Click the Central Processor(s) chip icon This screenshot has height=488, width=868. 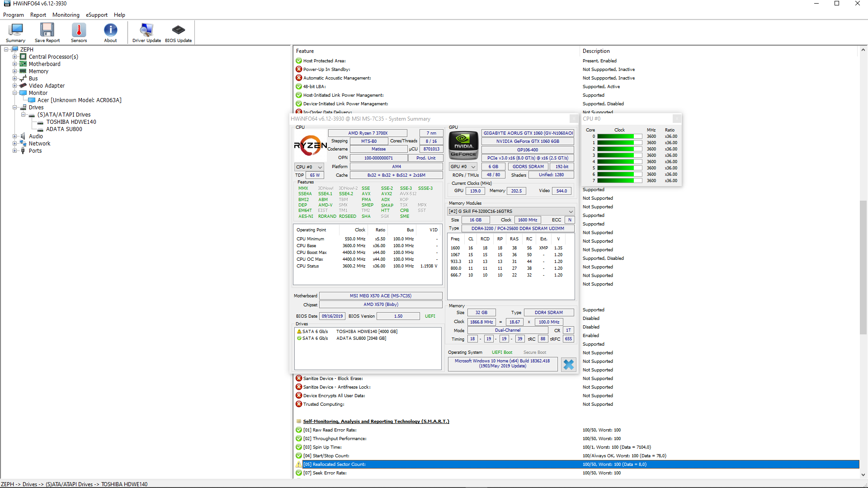point(23,56)
